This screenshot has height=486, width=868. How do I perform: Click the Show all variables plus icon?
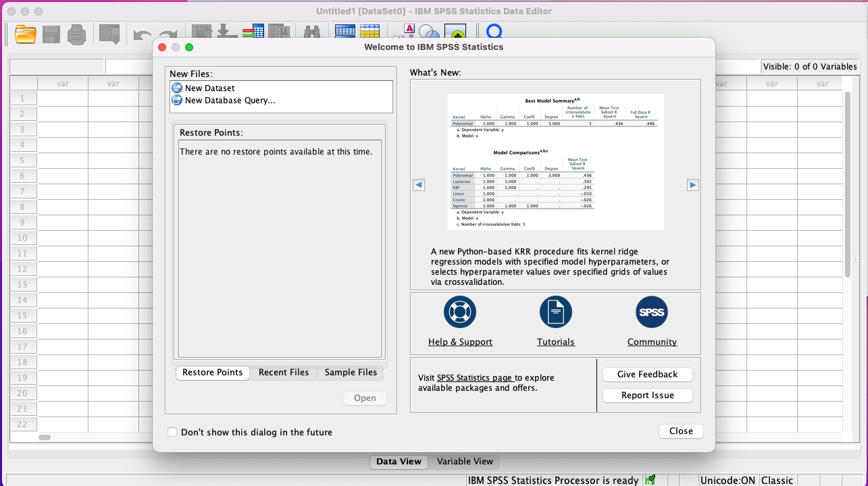click(x=455, y=31)
